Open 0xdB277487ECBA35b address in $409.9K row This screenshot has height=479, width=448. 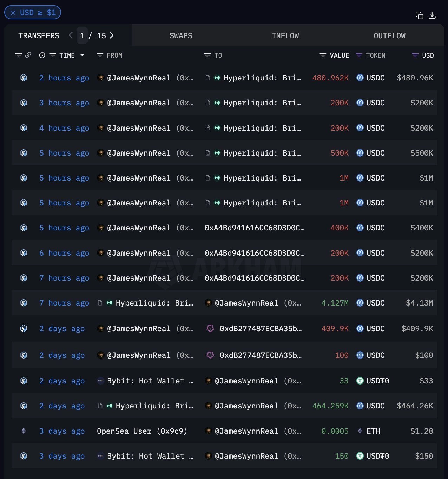click(261, 329)
